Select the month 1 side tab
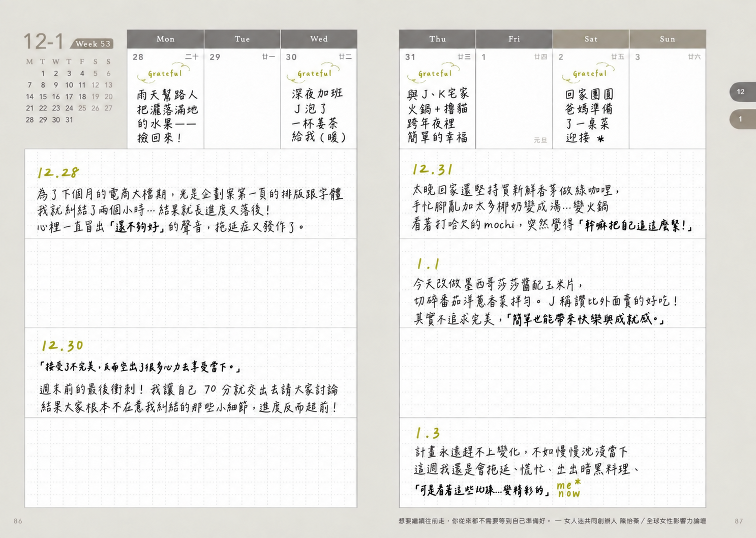The width and height of the screenshot is (756, 538). click(742, 119)
